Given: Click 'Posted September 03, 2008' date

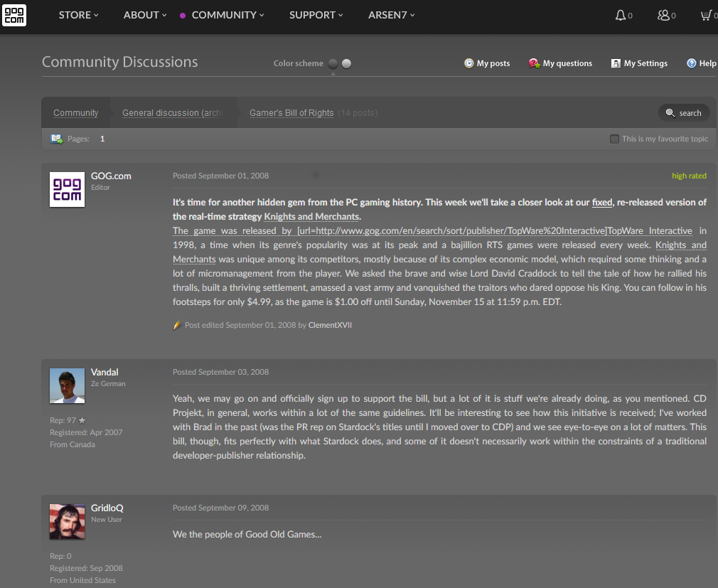Looking at the screenshot, I should (220, 373).
